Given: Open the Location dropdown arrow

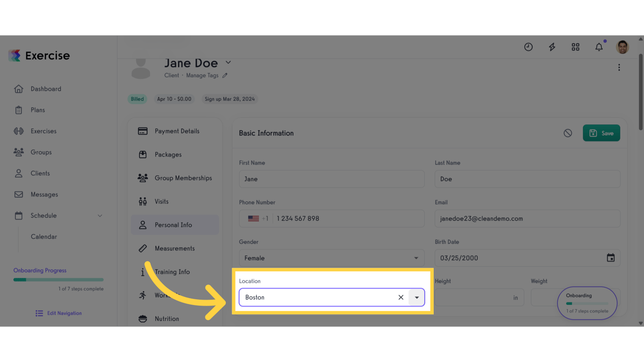Looking at the screenshot, I should (x=417, y=297).
